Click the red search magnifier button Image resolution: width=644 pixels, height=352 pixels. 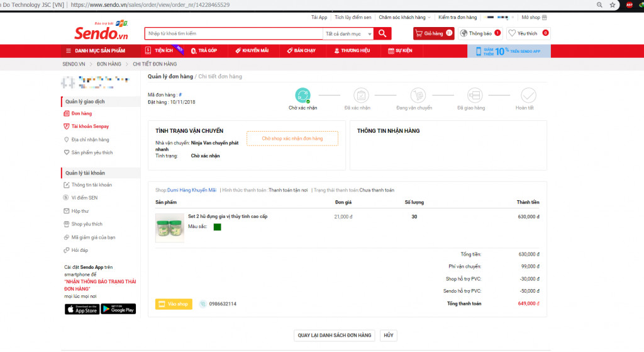click(x=382, y=33)
